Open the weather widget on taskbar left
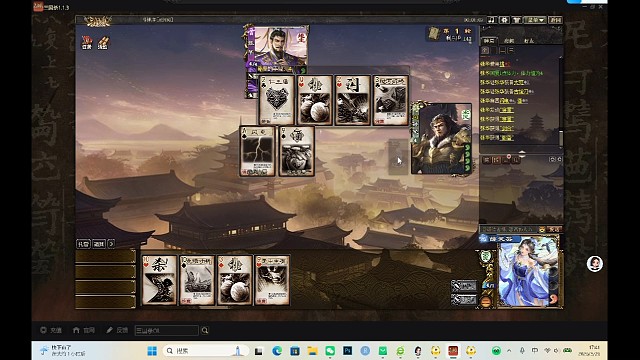640x360 pixels. click(62, 351)
